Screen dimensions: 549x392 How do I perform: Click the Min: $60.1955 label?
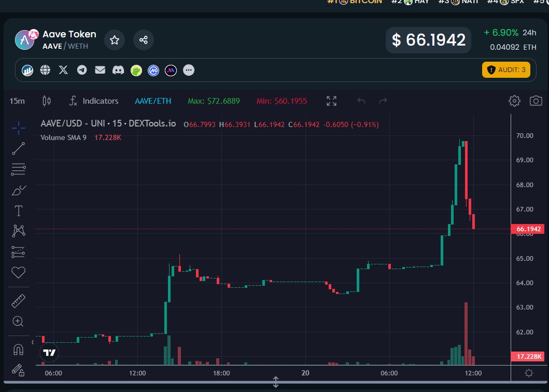tap(281, 101)
